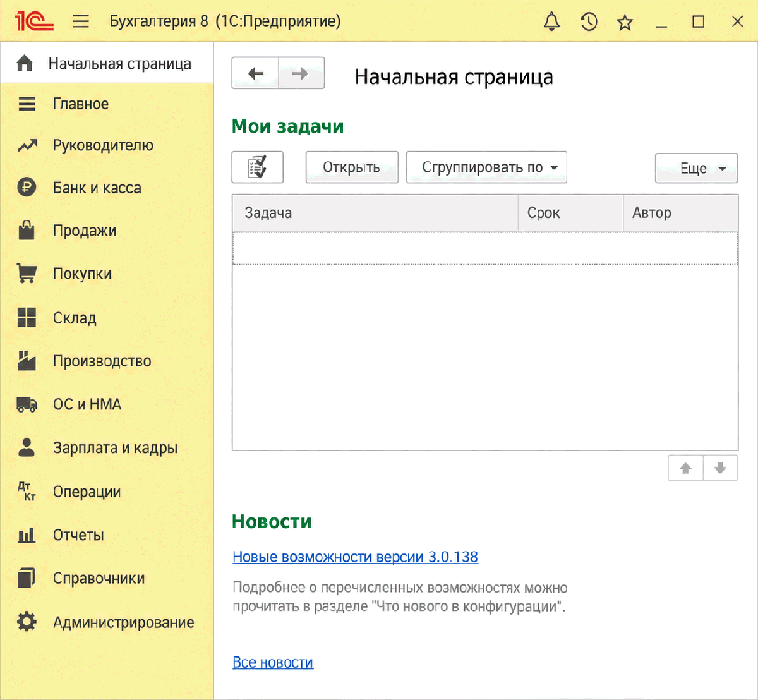
Task: Open the Покупки section
Action: coord(107,274)
